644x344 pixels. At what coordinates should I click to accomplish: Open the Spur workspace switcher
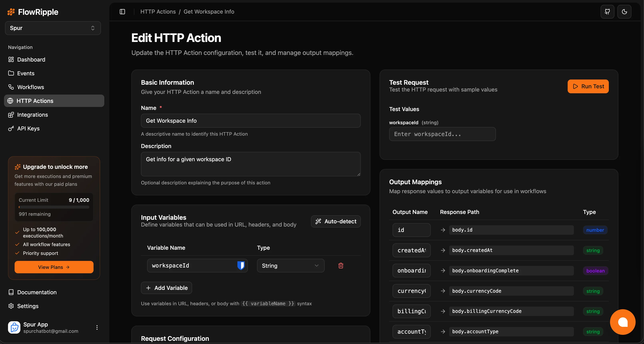point(53,28)
